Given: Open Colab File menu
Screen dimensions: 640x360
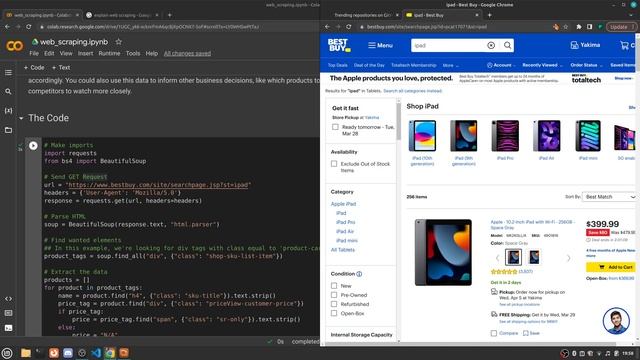Looking at the screenshot, I should [34, 53].
